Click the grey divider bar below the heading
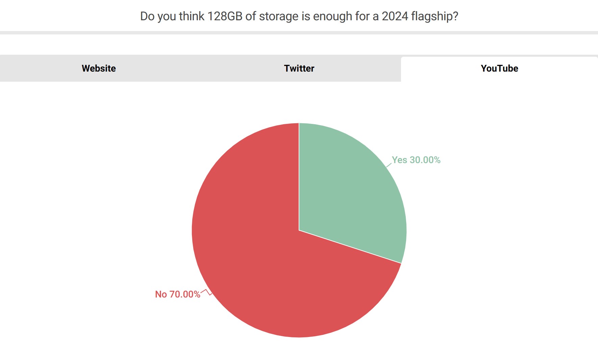 pyautogui.click(x=299, y=33)
